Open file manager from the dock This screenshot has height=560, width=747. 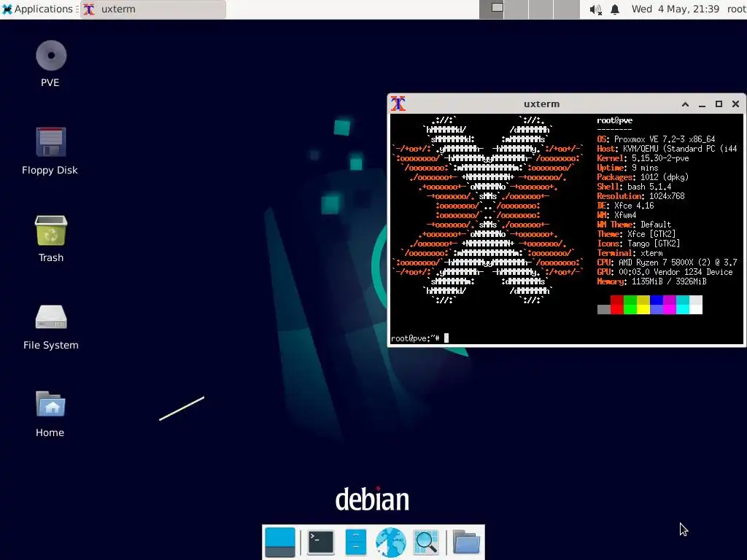355,542
